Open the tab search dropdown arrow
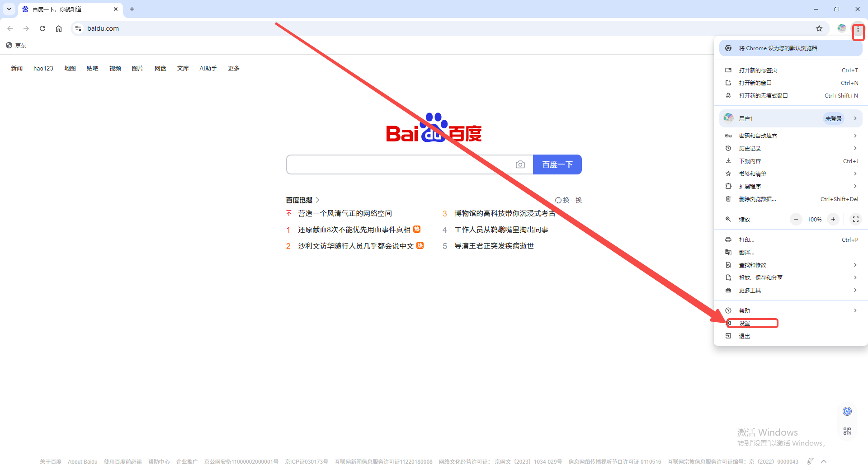Image resolution: width=868 pixels, height=470 pixels. point(9,9)
